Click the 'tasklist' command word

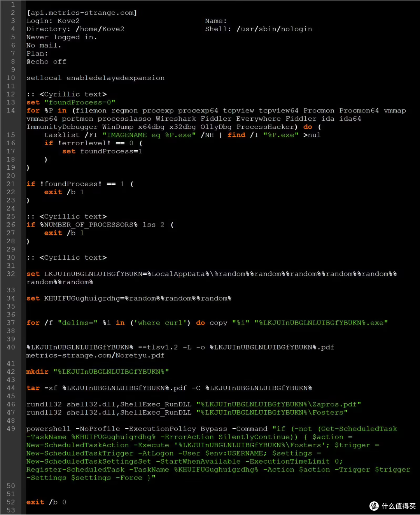[x=62, y=135]
